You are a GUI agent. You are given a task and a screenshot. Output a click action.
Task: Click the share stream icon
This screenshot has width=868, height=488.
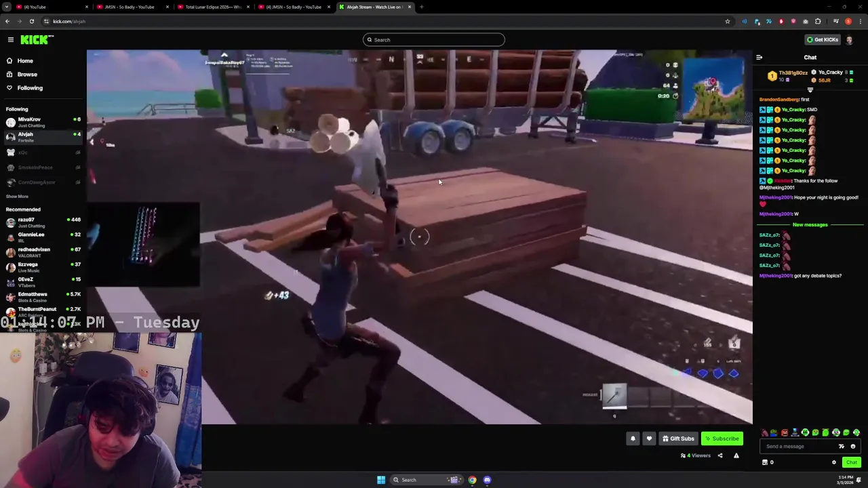pyautogui.click(x=720, y=455)
